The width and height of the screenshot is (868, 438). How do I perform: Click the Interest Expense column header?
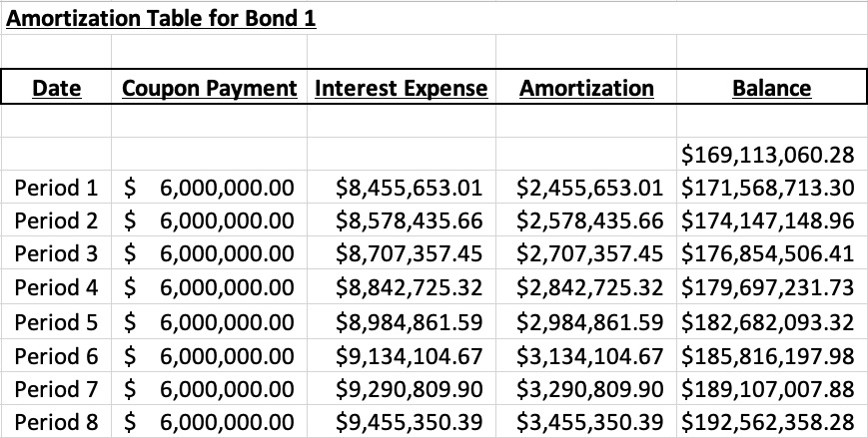click(x=401, y=88)
